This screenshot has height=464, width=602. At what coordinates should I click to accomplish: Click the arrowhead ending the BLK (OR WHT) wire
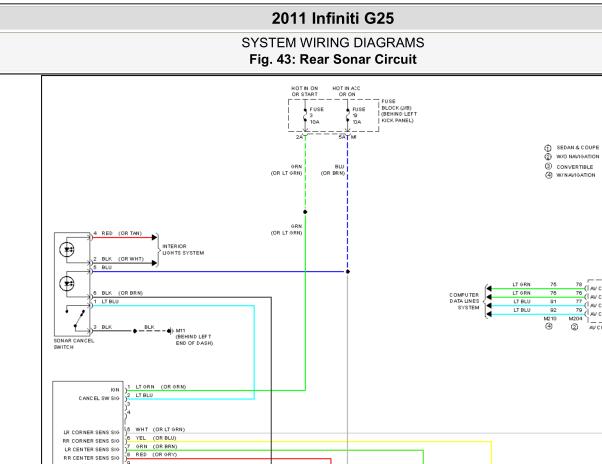tap(154, 263)
